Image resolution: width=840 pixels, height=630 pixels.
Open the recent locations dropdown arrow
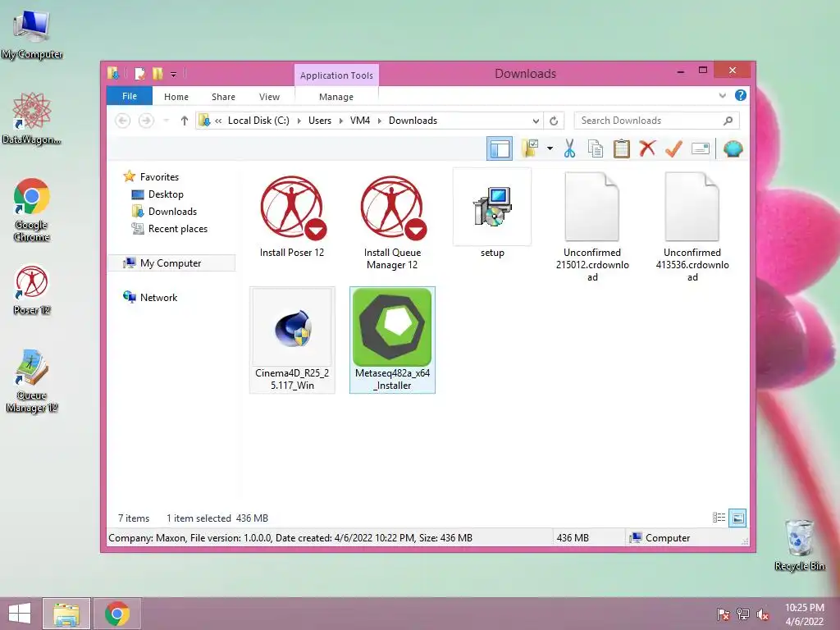click(x=166, y=121)
